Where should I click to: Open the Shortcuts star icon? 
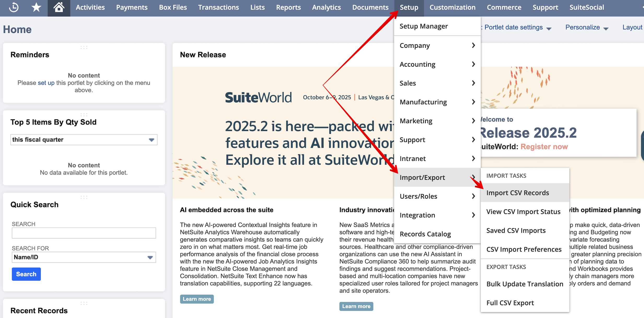(x=36, y=7)
